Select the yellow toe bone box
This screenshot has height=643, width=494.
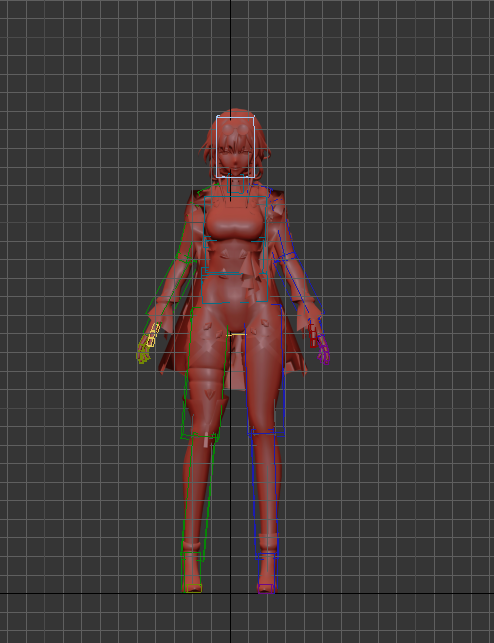pos(192,588)
